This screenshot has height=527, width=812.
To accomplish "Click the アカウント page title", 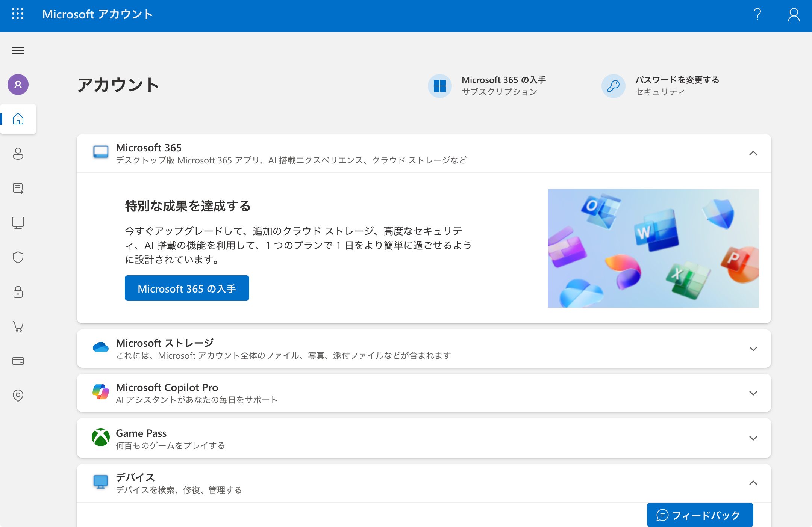I will click(118, 85).
